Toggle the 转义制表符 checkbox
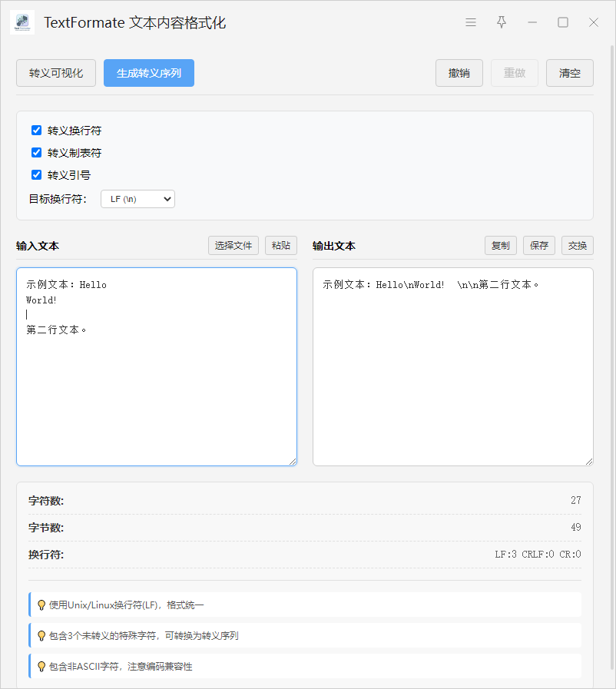Viewport: 616px width, 689px height. pyautogui.click(x=36, y=153)
